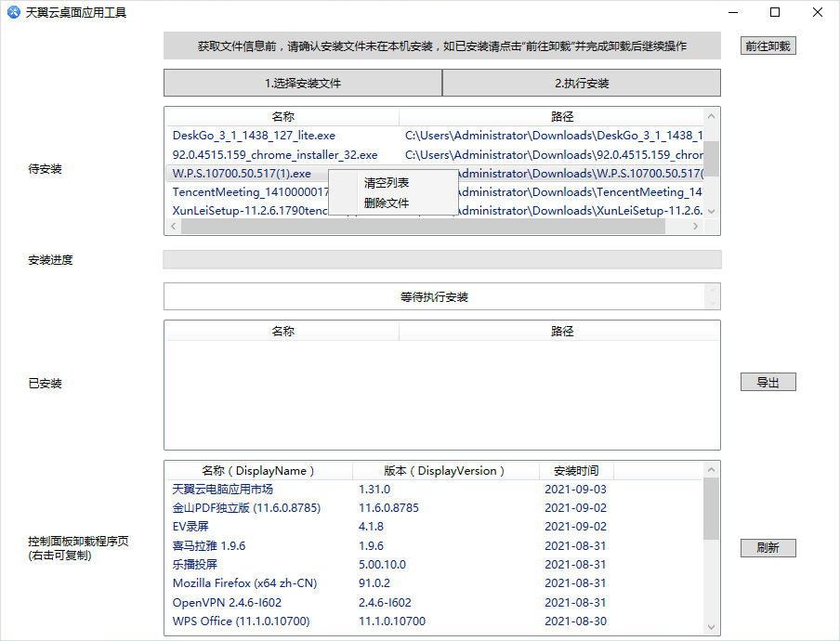Select the TencentMeeting installer entry
Viewport: 840px width, 641px height.
click(x=232, y=192)
